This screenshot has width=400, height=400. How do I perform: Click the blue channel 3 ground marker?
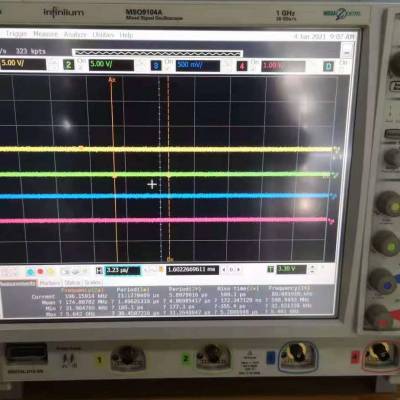coord(333,196)
